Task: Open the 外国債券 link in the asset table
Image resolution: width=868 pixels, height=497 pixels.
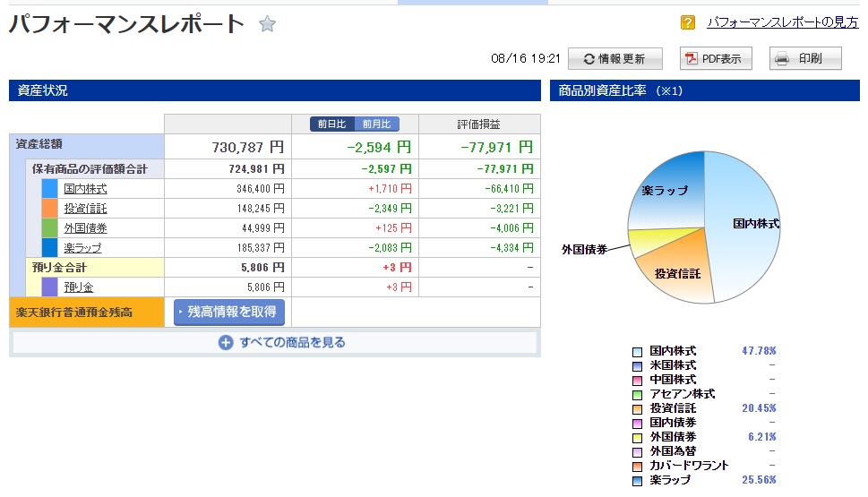Action: pos(85,228)
